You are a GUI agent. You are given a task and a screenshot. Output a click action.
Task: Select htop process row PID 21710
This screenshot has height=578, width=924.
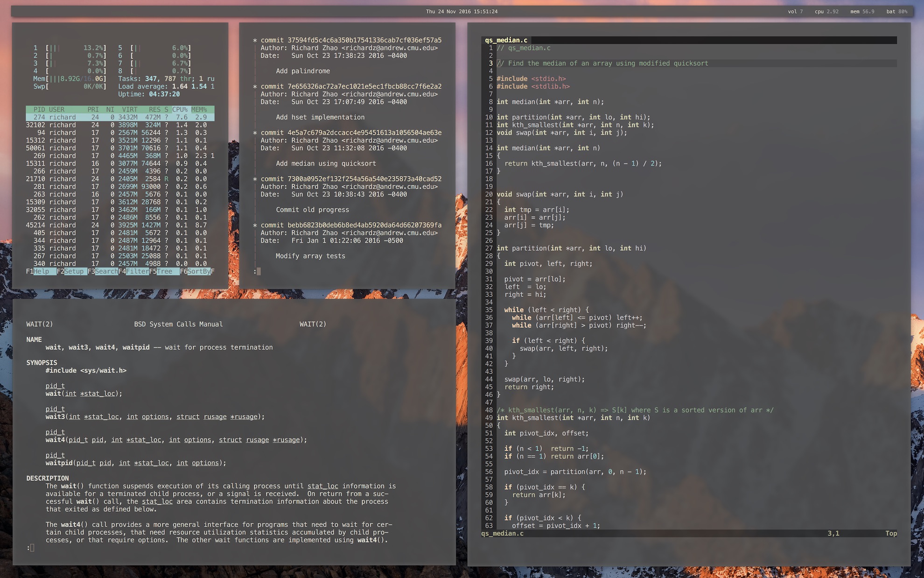point(120,179)
